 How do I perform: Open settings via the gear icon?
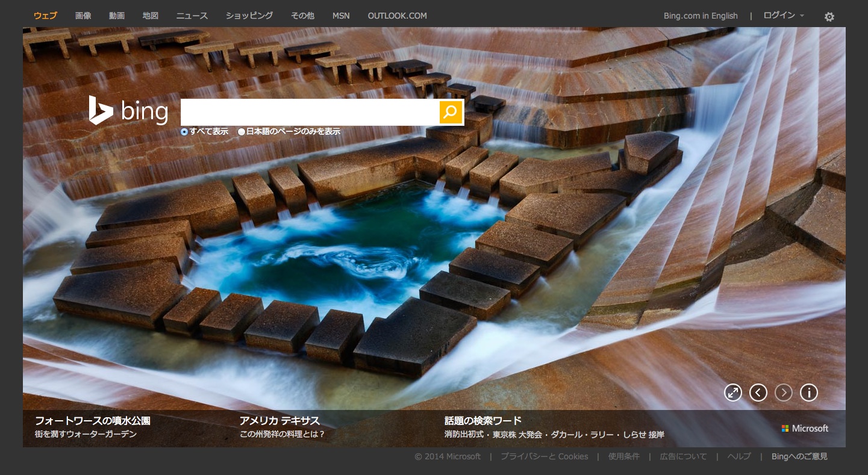tap(829, 17)
